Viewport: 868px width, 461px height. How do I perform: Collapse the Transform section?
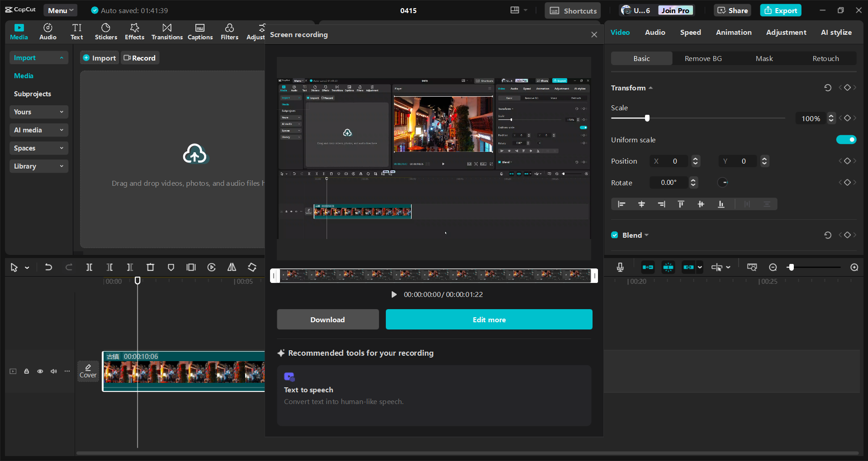[651, 88]
